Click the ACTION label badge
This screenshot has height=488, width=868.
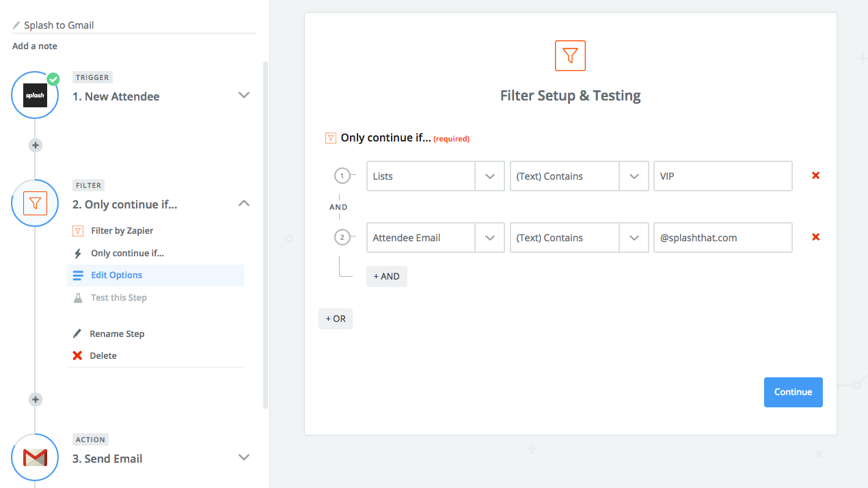91,439
